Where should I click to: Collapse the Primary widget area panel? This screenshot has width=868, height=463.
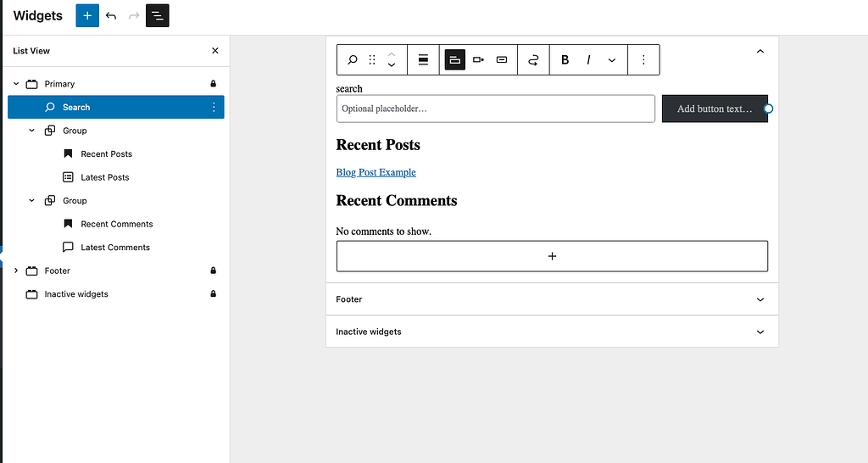(760, 52)
